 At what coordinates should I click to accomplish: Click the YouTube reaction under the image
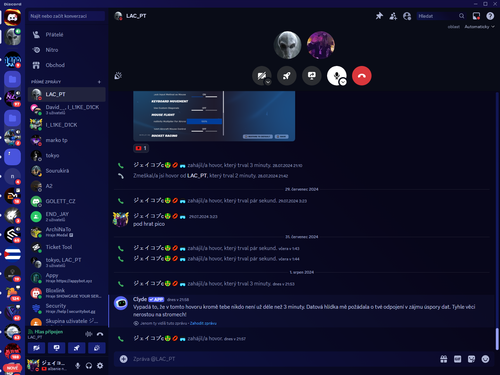click(x=141, y=148)
